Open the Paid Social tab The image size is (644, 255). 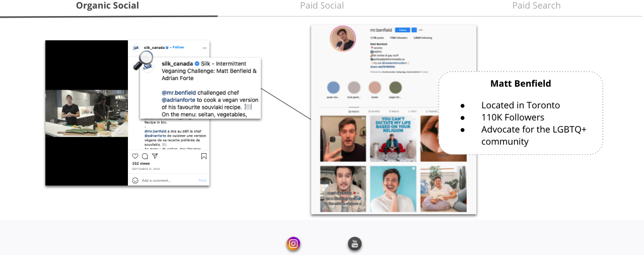coord(322,6)
